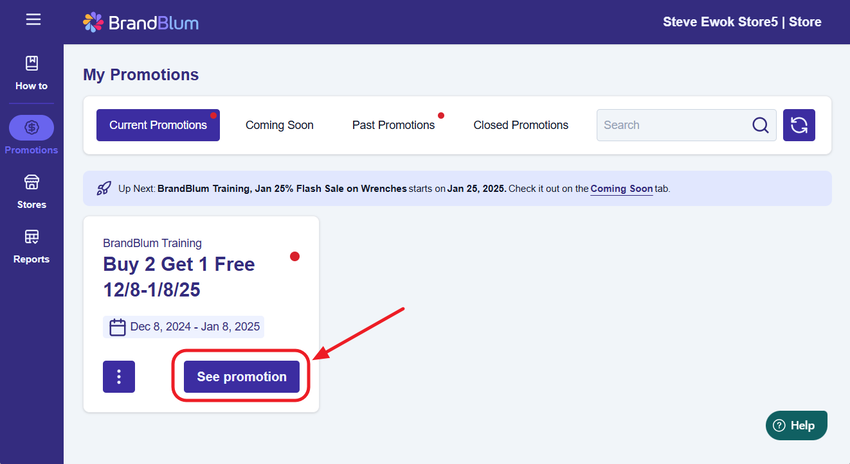This screenshot has width=850, height=464.
Task: Open the How to guide icon
Action: [x=31, y=64]
